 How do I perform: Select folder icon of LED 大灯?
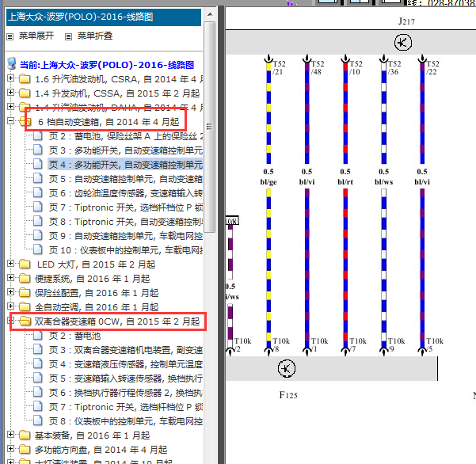coord(25,264)
